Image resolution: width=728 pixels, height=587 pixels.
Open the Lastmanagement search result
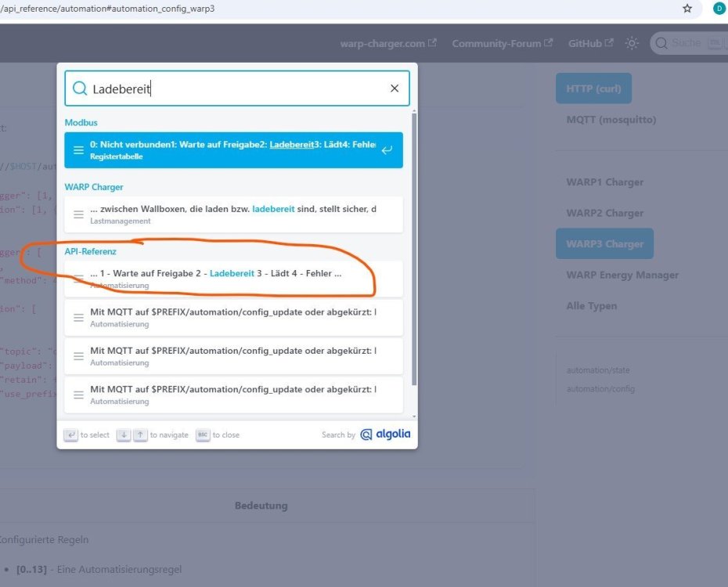point(233,214)
